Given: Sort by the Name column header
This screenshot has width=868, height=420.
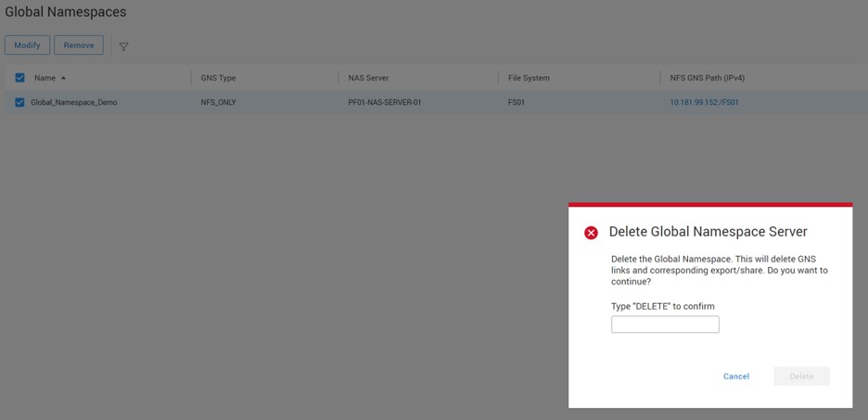Looking at the screenshot, I should coord(45,78).
